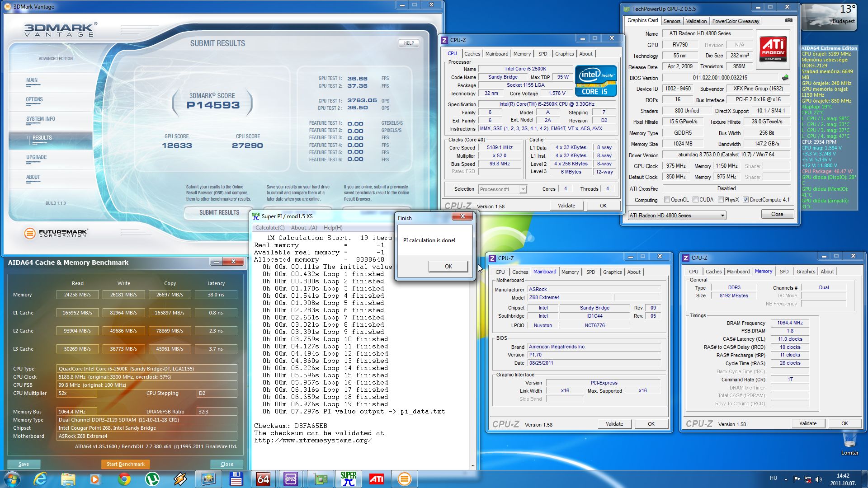Click the Super PI vertical scrollbar down arrow
The image size is (868, 488).
pyautogui.click(x=473, y=466)
